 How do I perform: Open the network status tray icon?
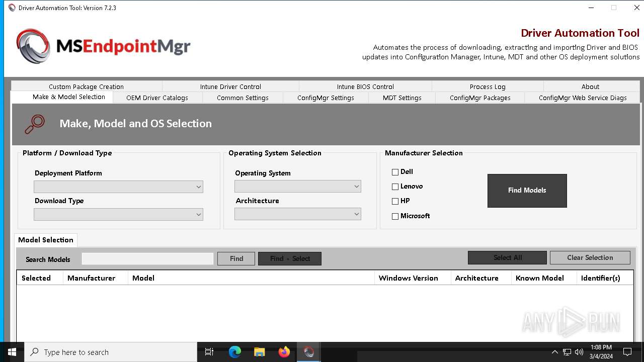click(x=567, y=352)
